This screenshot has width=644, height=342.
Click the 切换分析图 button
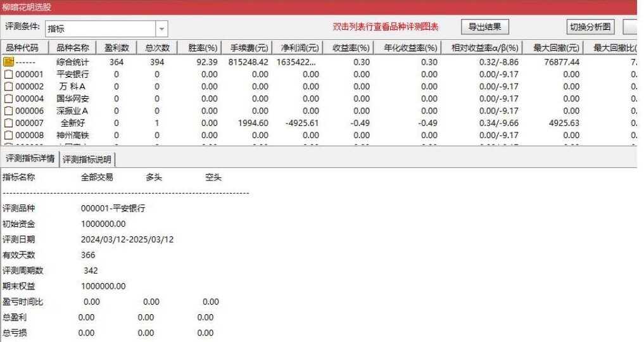pos(590,27)
